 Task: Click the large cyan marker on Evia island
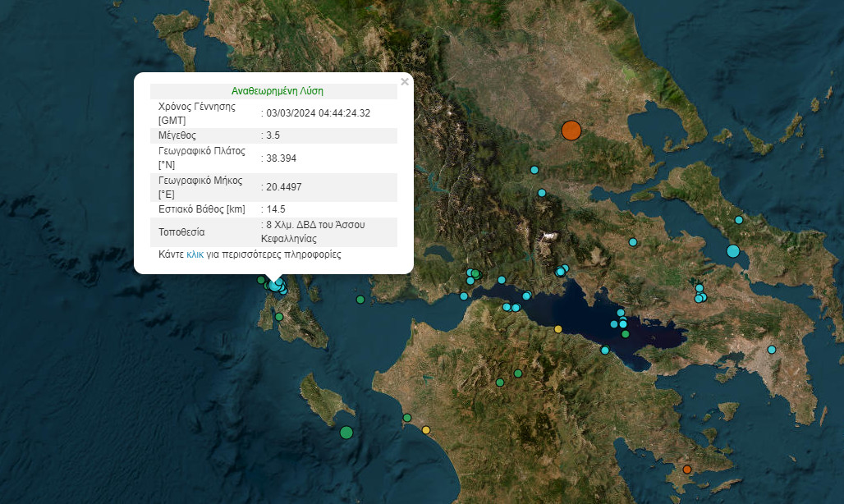pyautogui.click(x=733, y=251)
